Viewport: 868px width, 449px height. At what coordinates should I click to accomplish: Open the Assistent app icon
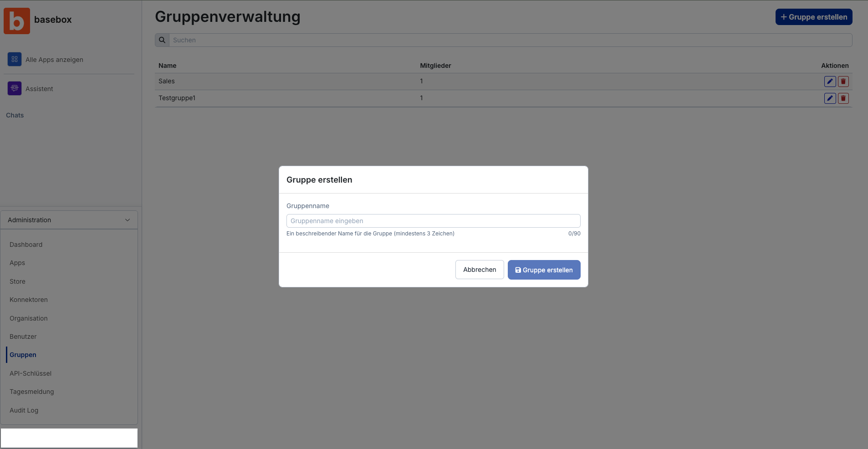click(15, 88)
